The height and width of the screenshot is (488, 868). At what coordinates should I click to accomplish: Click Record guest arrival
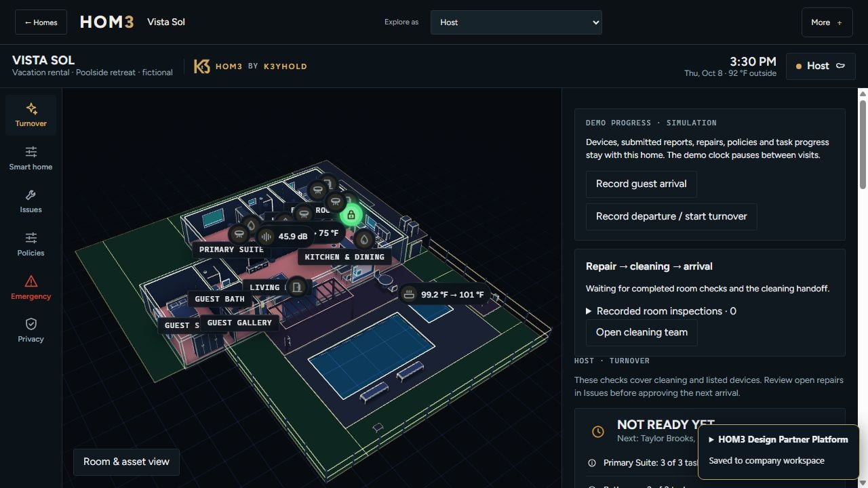641,184
